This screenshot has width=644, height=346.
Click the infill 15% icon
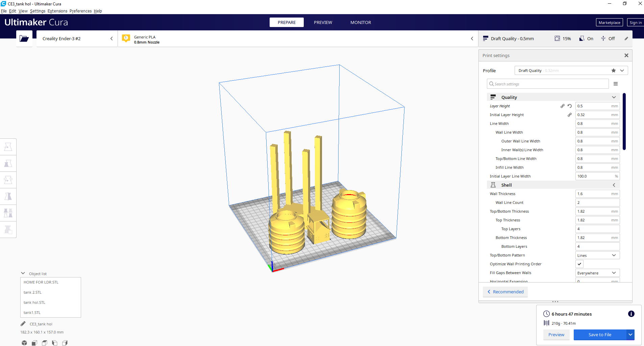pyautogui.click(x=557, y=38)
